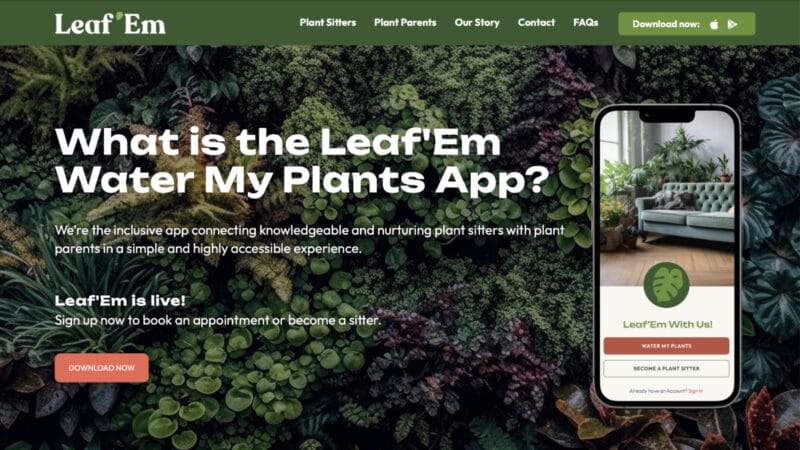The height and width of the screenshot is (450, 800).
Task: Click the sofa room photo on phone
Action: 667,198
